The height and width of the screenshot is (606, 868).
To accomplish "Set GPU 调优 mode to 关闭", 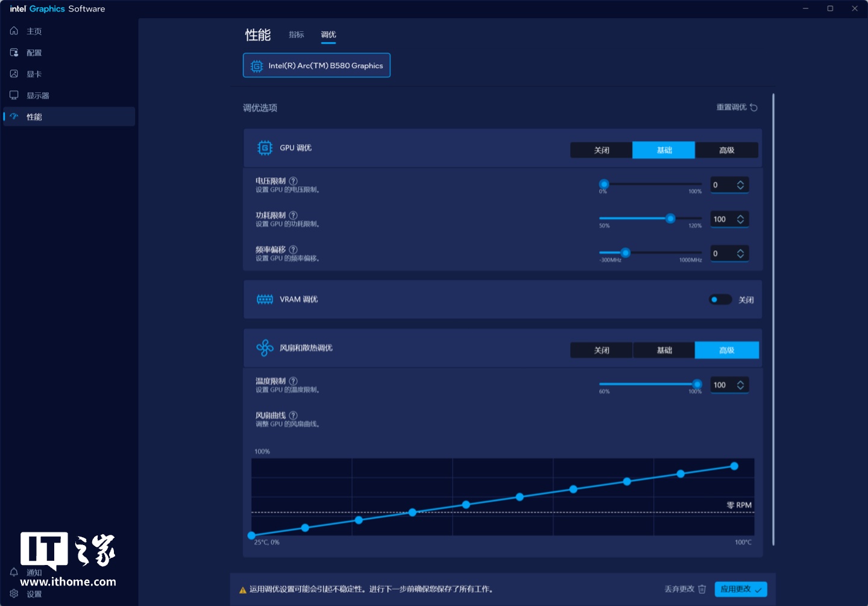I will pyautogui.click(x=601, y=150).
